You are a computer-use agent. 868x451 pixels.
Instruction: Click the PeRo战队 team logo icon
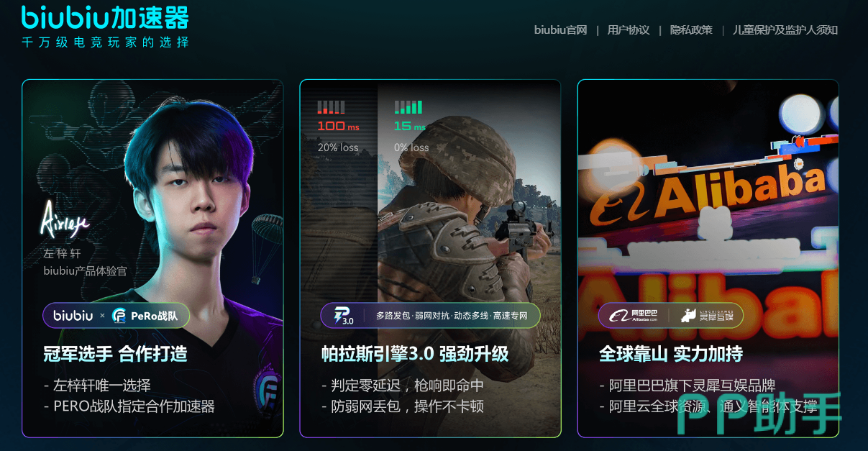120,315
